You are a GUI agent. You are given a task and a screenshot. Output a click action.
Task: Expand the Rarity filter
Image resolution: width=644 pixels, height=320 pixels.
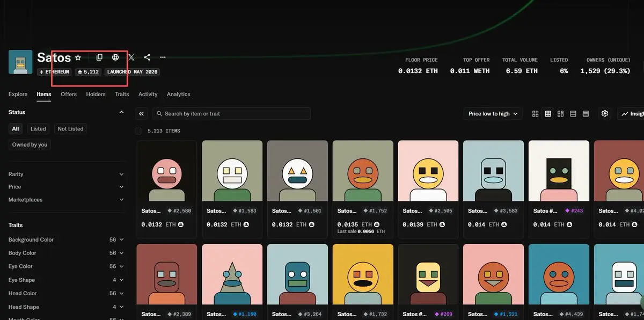[x=67, y=174]
